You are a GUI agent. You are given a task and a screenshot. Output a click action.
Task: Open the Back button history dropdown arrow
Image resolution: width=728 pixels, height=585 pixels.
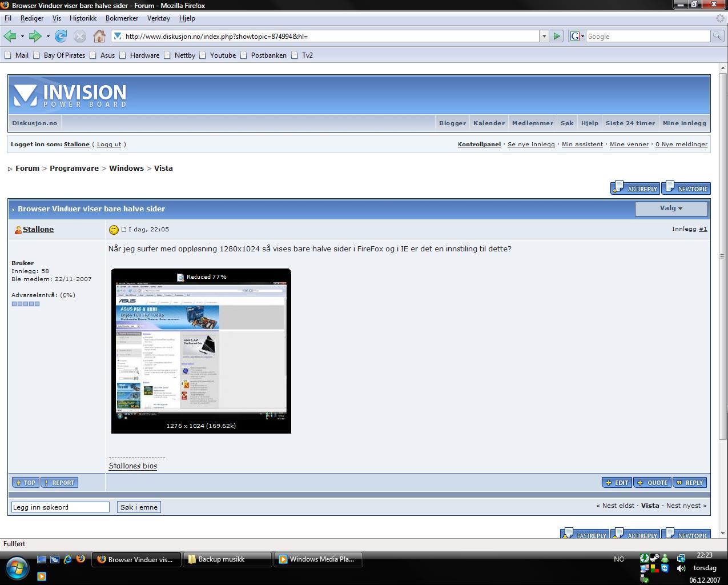coord(22,36)
